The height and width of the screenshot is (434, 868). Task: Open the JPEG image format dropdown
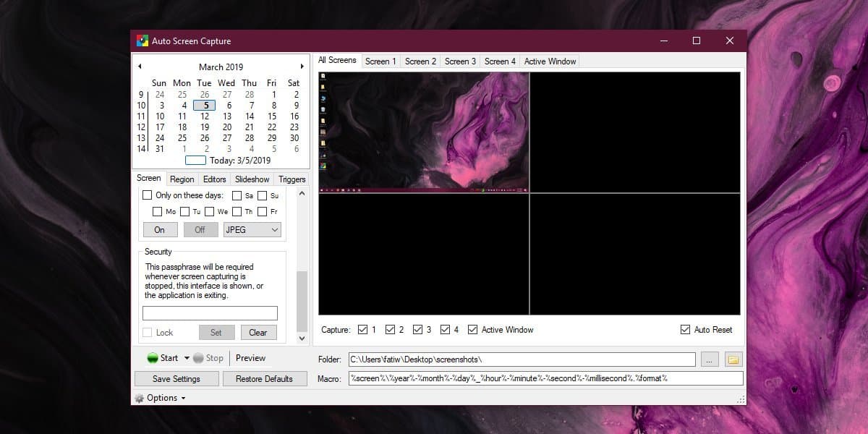(252, 229)
